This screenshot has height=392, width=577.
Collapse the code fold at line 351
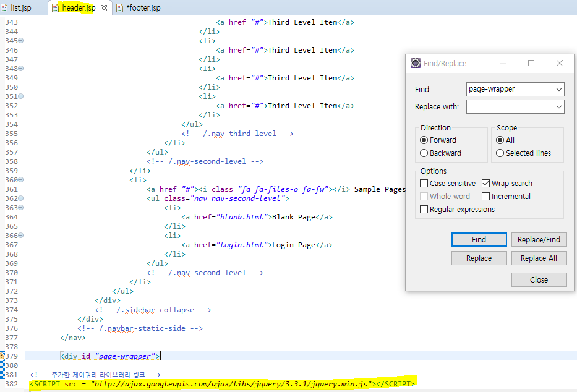coord(21,96)
